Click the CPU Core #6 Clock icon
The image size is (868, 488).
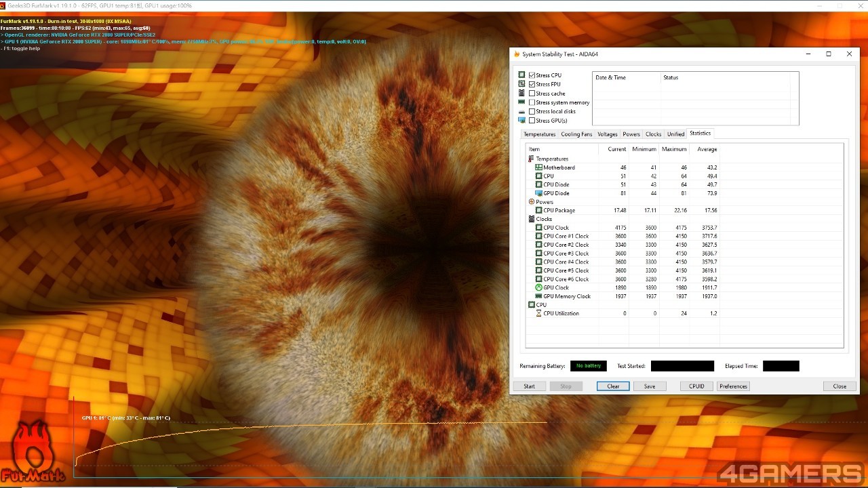click(539, 279)
